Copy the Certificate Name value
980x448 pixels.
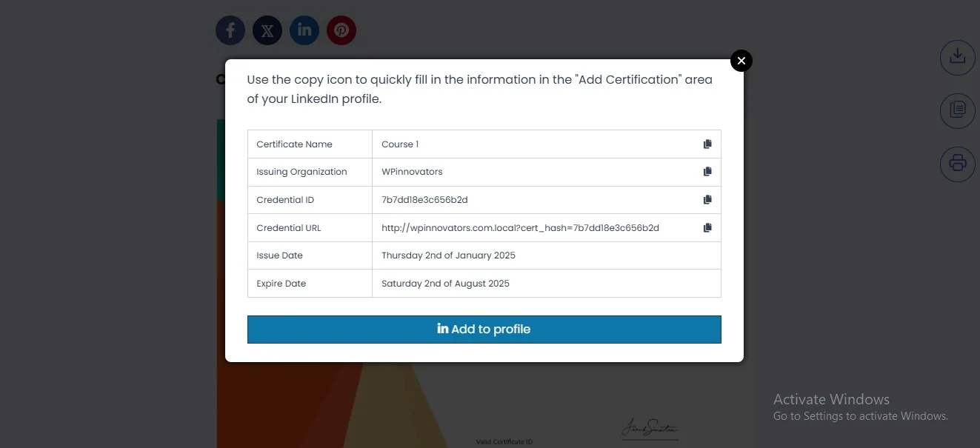pos(707,144)
